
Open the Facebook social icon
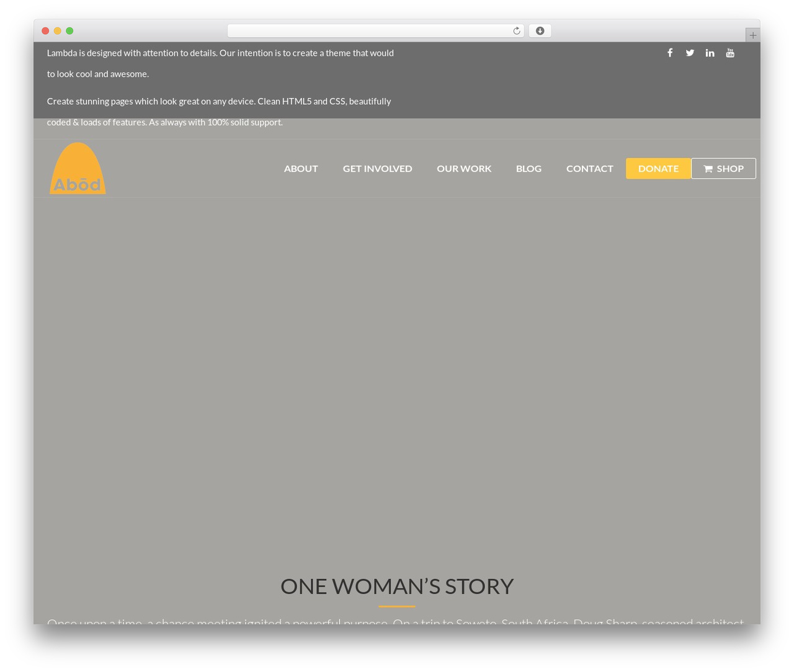coord(670,53)
